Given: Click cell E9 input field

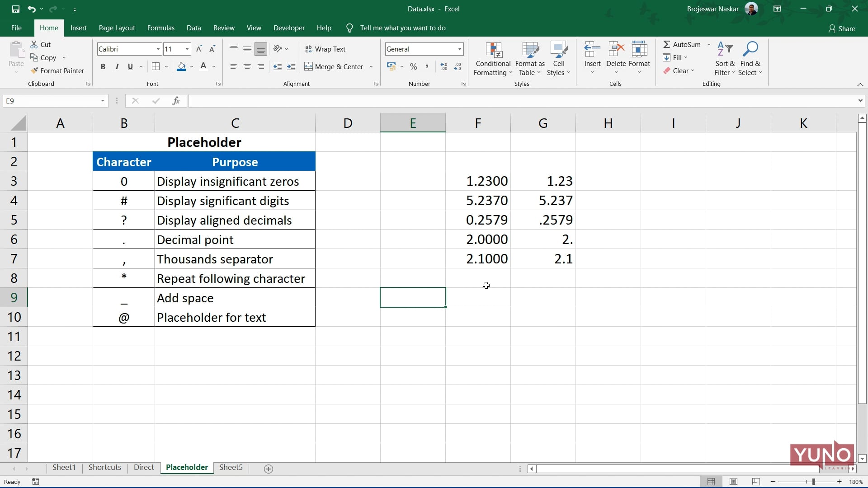Looking at the screenshot, I should [413, 297].
